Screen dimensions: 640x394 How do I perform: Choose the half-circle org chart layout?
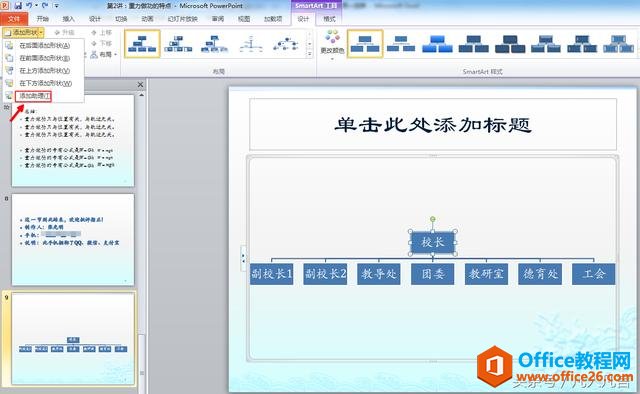251,44
